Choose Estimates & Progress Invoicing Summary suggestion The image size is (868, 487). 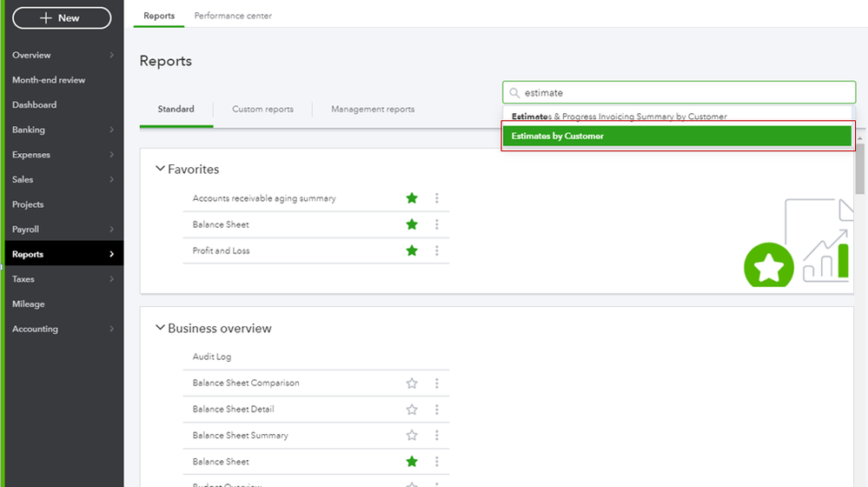(x=677, y=117)
